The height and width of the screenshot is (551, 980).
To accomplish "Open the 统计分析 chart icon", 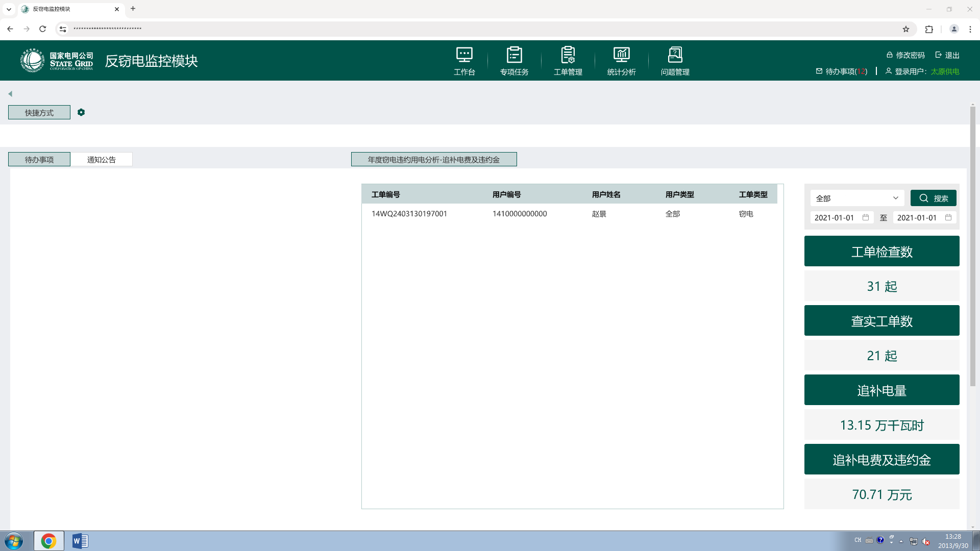I will pyautogui.click(x=621, y=55).
